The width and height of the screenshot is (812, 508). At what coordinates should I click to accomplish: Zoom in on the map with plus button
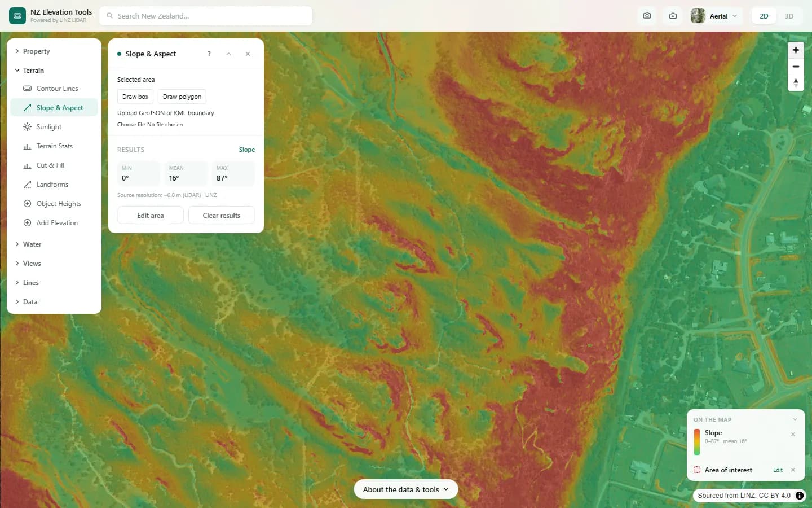(796, 50)
